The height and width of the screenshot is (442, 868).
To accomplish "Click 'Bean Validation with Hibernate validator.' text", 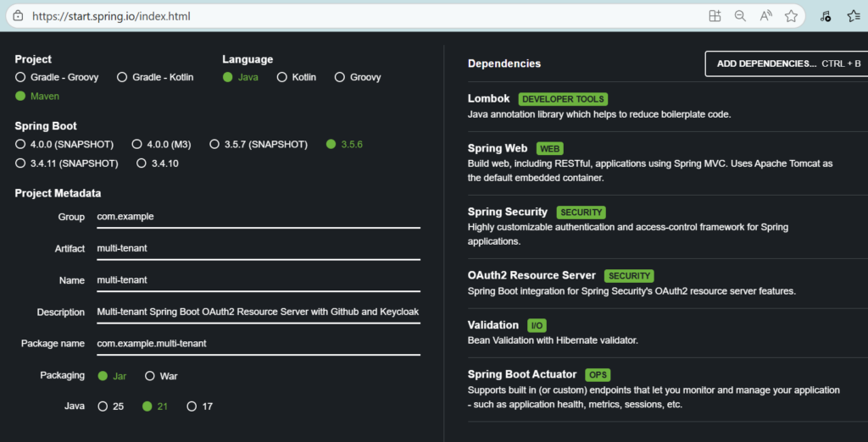I will pyautogui.click(x=553, y=340).
